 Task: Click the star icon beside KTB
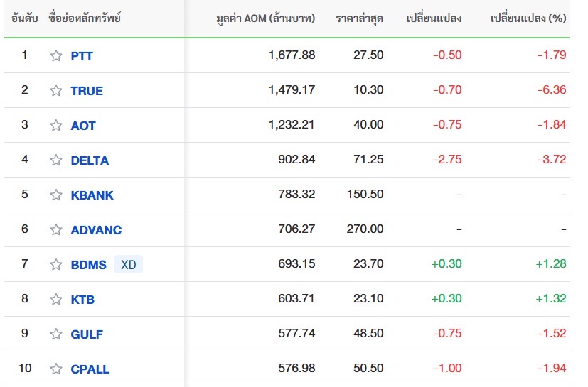(56, 300)
